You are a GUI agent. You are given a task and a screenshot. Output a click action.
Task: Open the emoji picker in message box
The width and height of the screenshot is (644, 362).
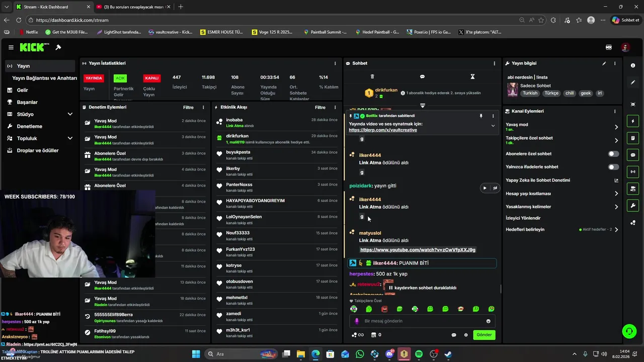click(x=488, y=321)
